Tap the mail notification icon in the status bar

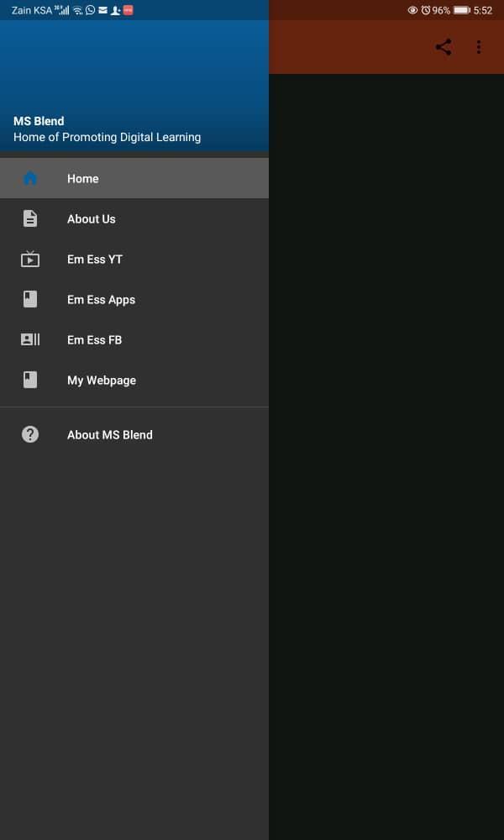pyautogui.click(x=102, y=9)
